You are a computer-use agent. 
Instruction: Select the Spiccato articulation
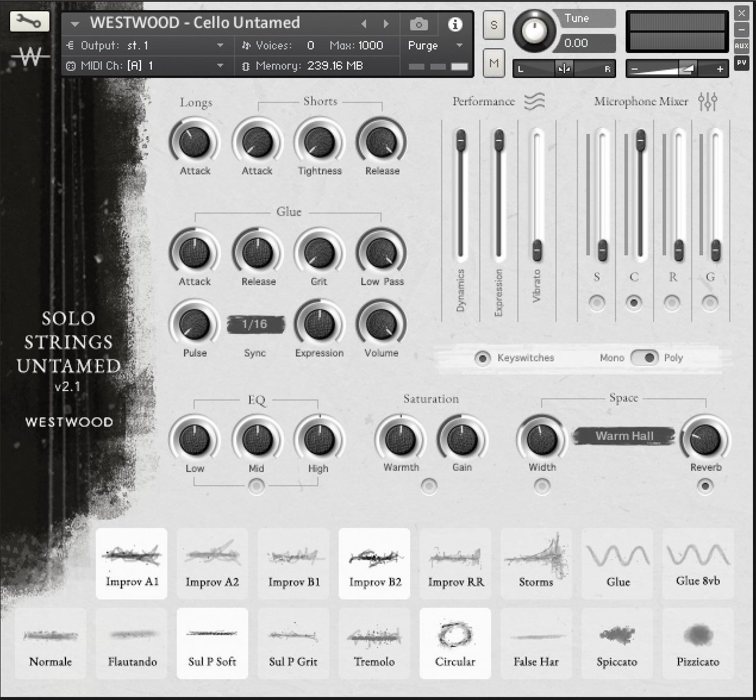[617, 643]
